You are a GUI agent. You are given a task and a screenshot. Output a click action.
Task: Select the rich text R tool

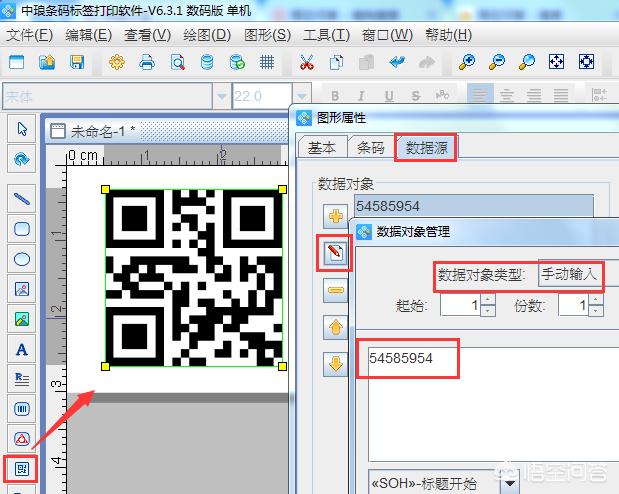click(x=22, y=379)
